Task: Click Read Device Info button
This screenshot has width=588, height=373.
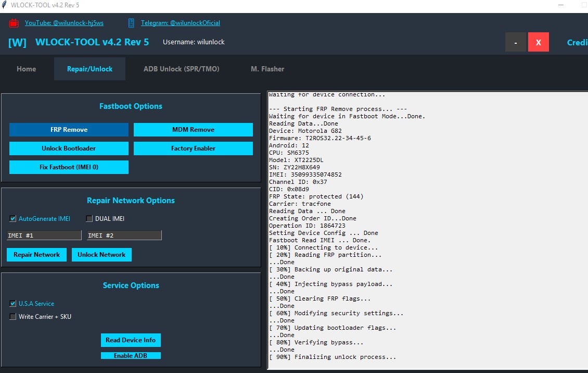Action: [x=131, y=340]
